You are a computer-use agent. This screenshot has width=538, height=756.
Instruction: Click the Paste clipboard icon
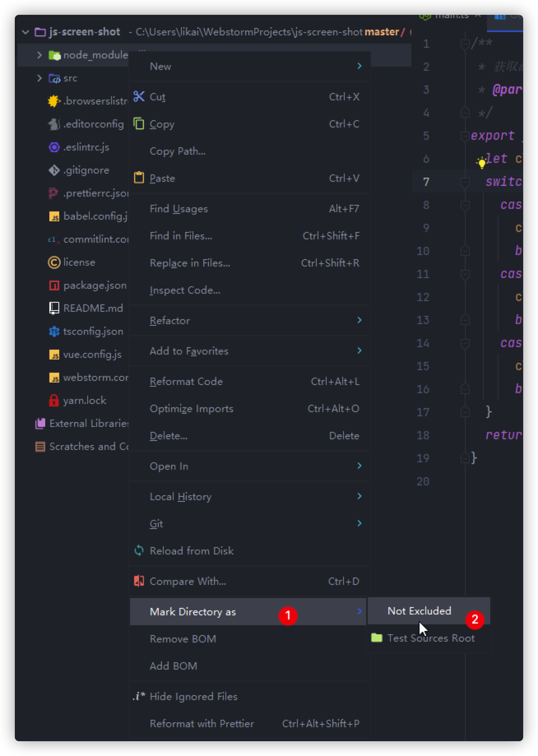pos(139,178)
